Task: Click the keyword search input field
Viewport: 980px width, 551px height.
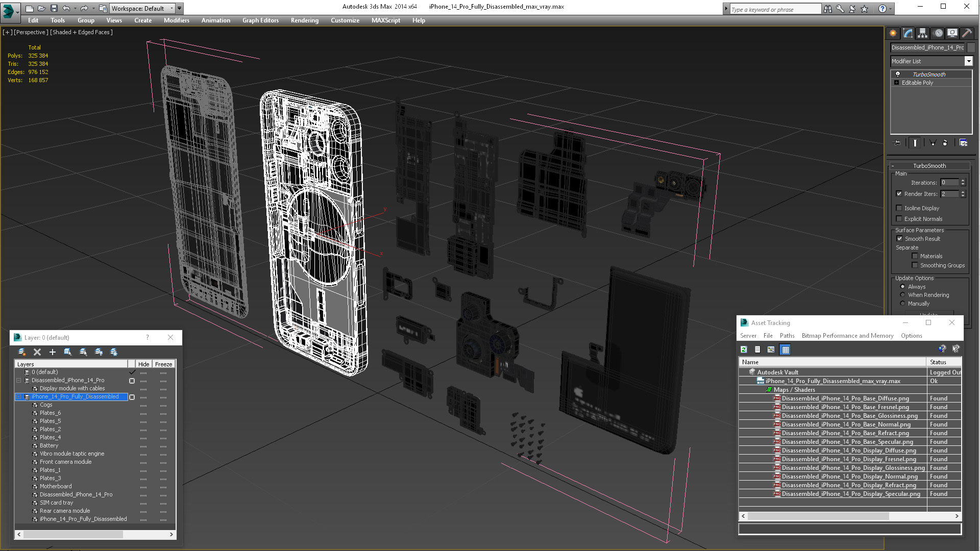Action: pos(775,9)
